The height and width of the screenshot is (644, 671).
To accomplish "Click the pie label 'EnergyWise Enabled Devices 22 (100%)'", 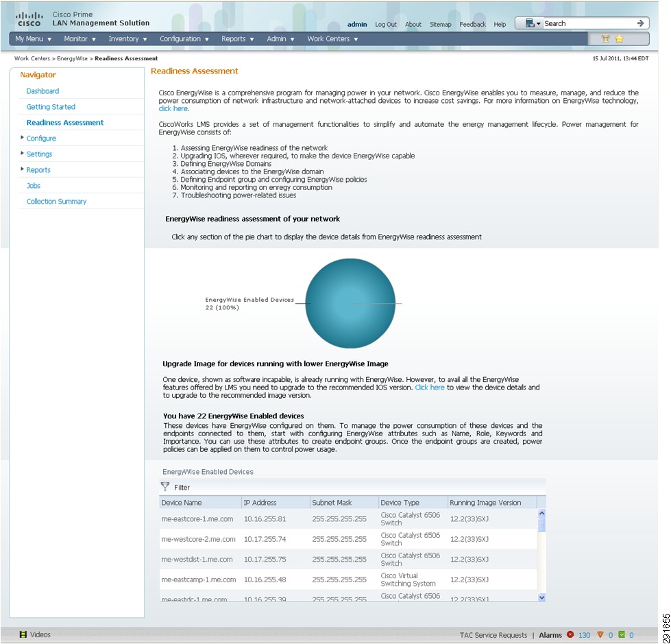I will tap(249, 304).
